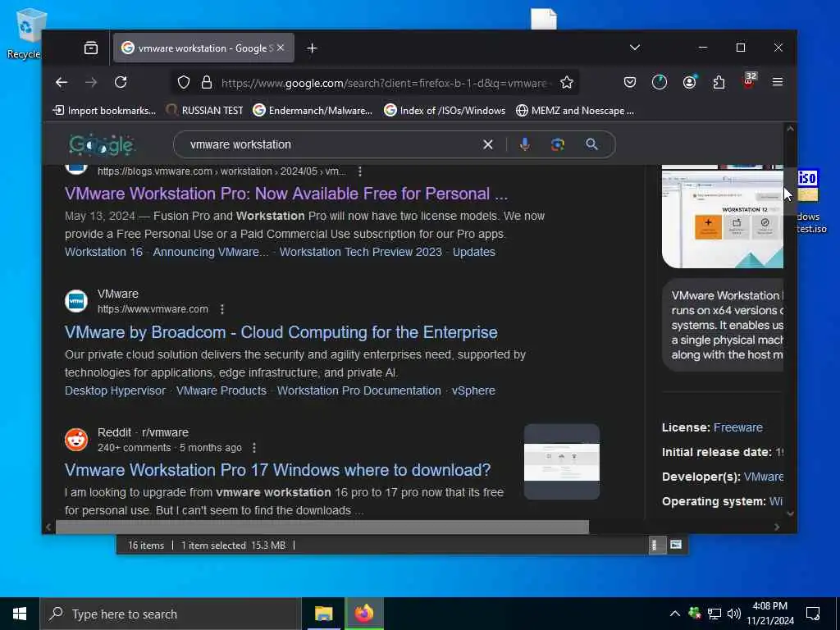Focus the Firefox address bar URL
Viewport: 840px width, 630px height.
(384, 83)
